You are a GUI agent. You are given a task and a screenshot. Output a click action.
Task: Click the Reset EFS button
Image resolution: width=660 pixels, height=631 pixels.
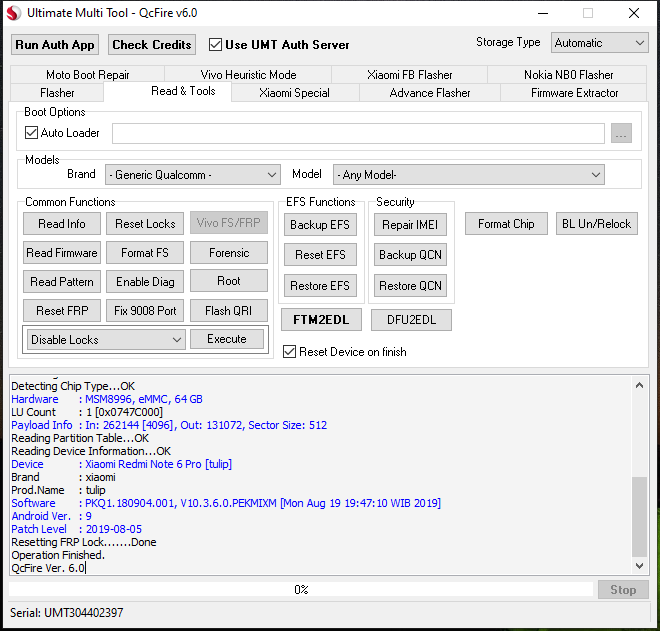point(320,255)
